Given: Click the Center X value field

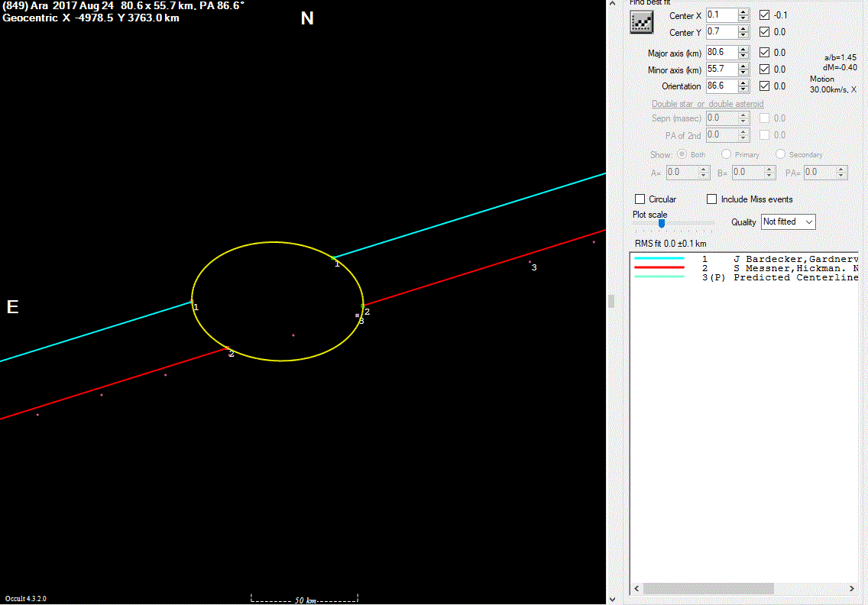Looking at the screenshot, I should tap(722, 15).
